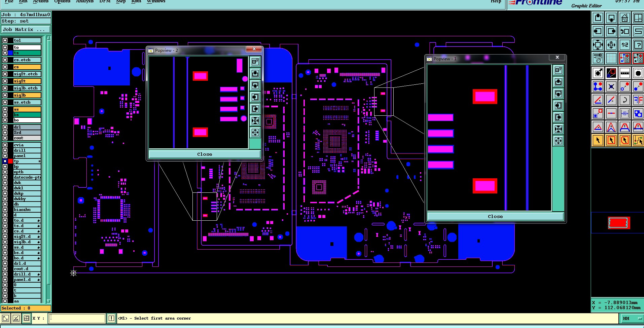Open the Analysis menu
This screenshot has width=644, height=328.
(x=84, y=1)
